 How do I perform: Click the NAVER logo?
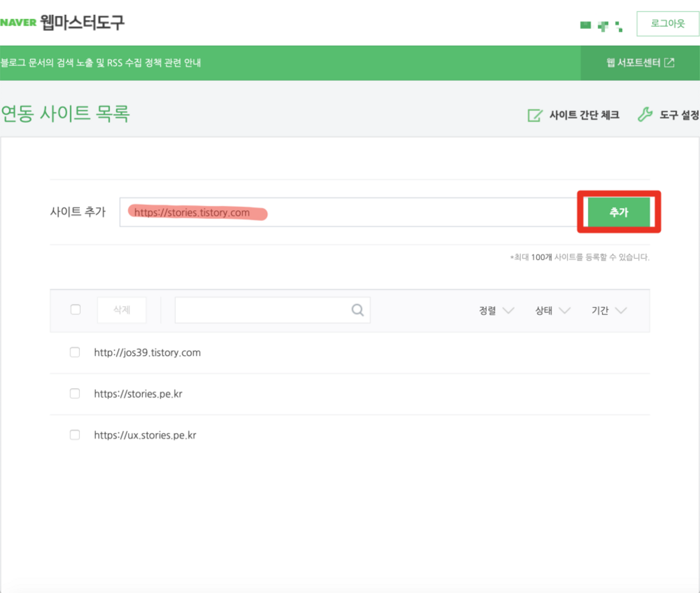pyautogui.click(x=18, y=23)
